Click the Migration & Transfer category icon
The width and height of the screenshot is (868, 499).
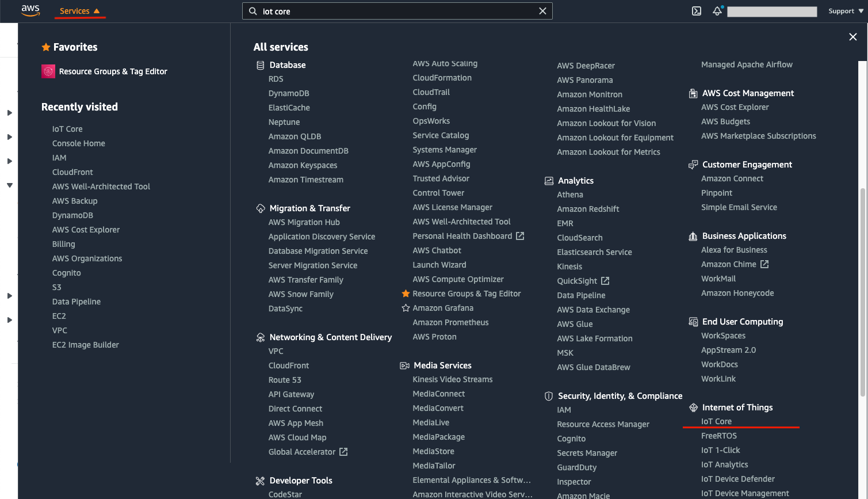[x=261, y=208]
